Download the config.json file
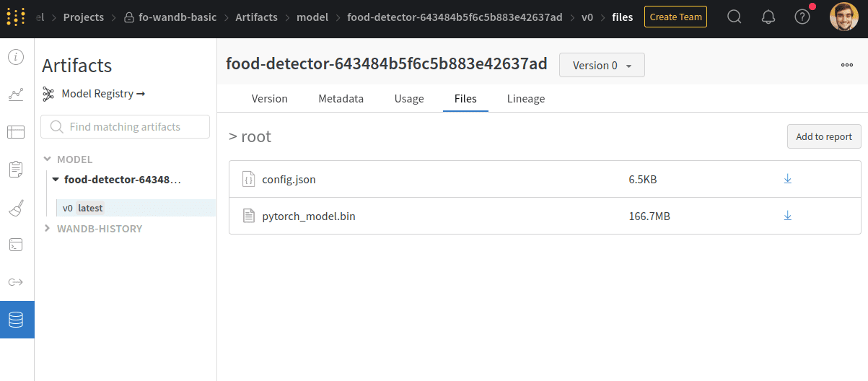The width and height of the screenshot is (868, 381). [787, 179]
